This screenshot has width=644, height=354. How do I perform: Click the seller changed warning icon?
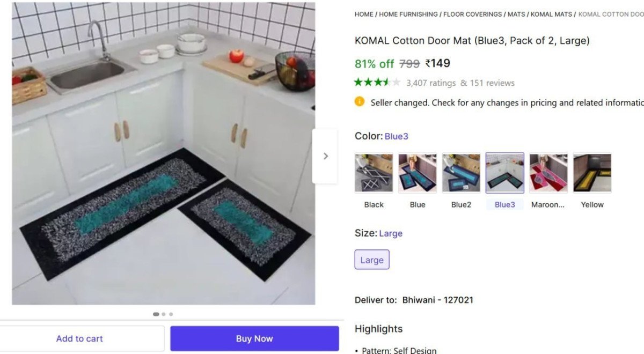360,101
